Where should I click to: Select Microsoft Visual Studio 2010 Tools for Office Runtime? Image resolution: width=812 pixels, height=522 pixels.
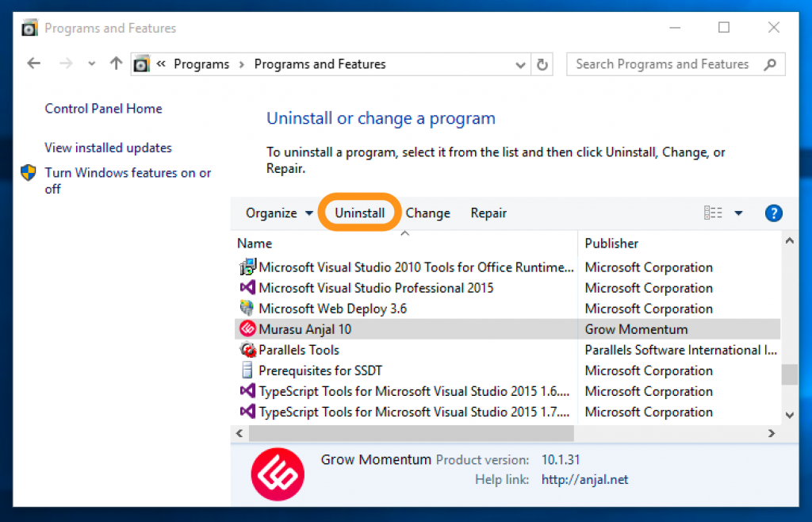tap(507, 267)
